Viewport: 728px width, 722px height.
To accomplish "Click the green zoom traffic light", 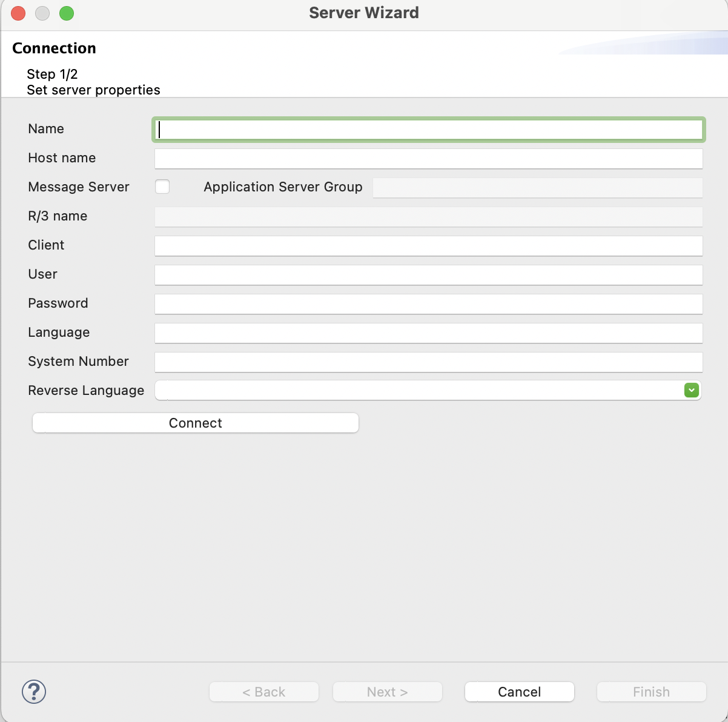I will [x=67, y=13].
